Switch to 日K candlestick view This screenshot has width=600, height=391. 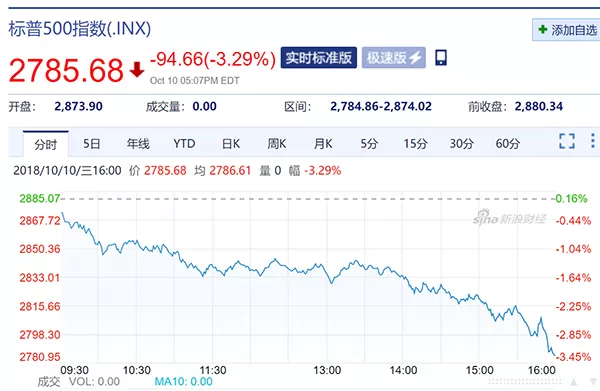click(x=231, y=144)
